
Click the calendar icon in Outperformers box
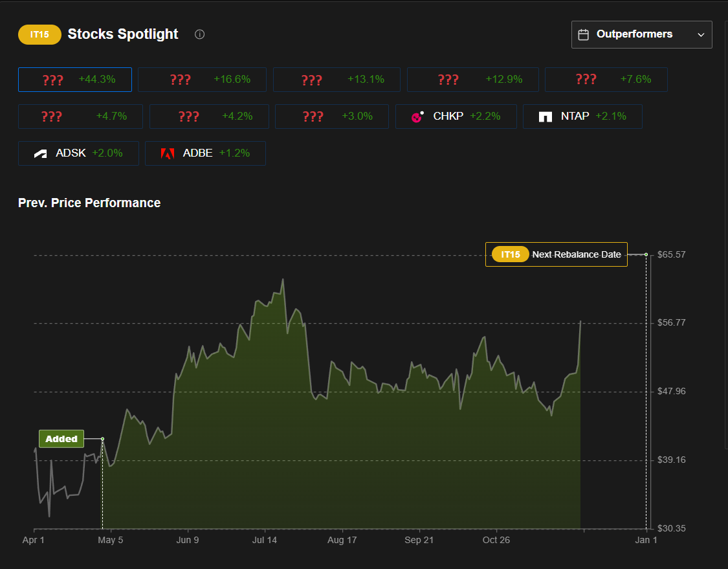pos(584,34)
